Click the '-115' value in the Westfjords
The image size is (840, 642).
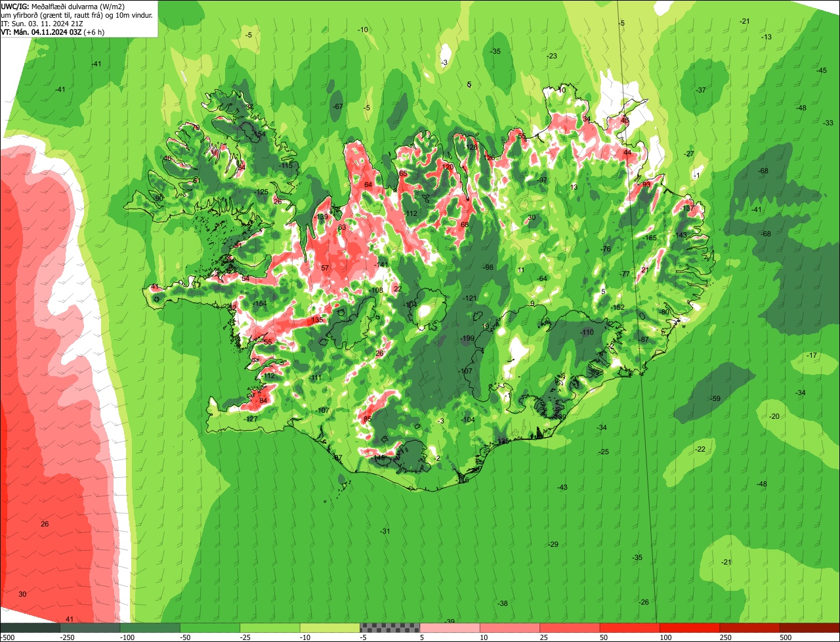tap(285, 165)
